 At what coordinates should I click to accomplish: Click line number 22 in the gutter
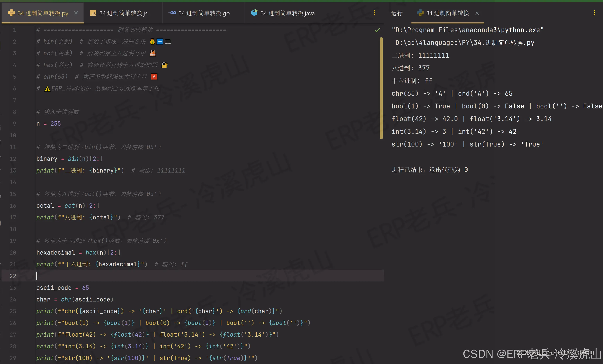click(13, 276)
